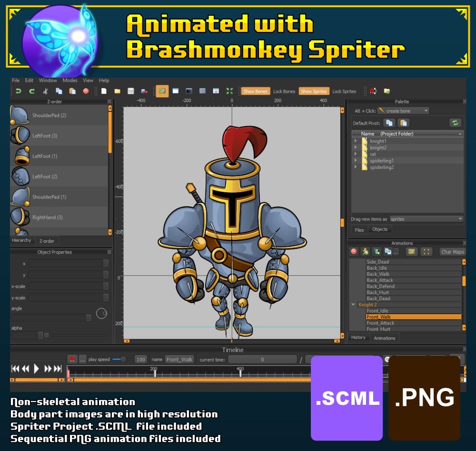This screenshot has width=476, height=451.
Task: Toggle the Show Sprites button
Action: [314, 91]
